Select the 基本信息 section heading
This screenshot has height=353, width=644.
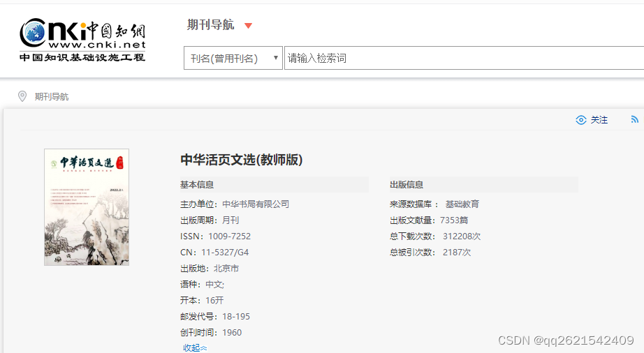[x=197, y=184]
